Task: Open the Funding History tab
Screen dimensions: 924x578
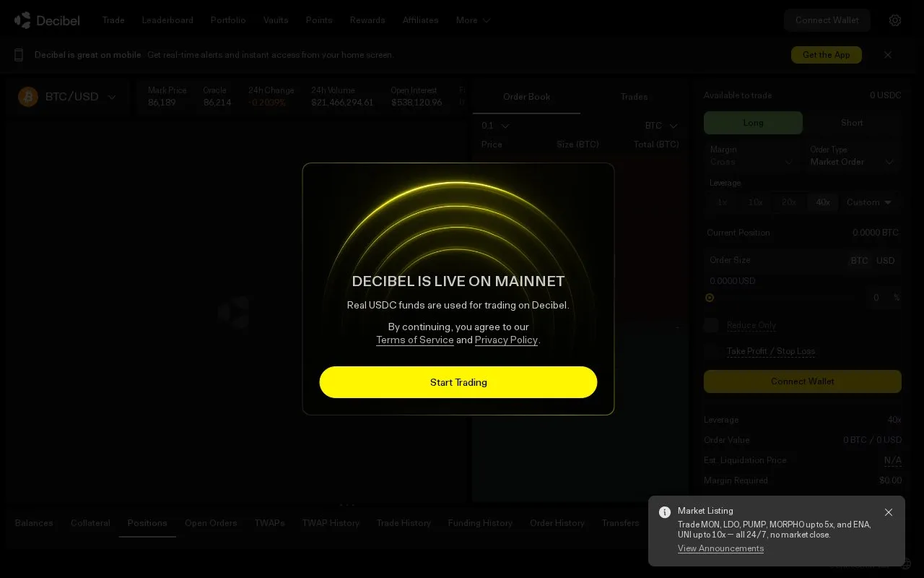Action: [480, 523]
